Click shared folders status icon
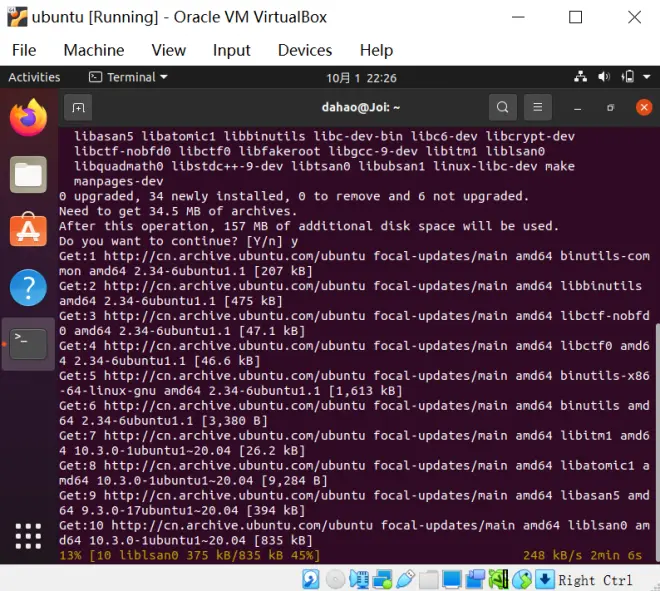Viewport: 660px width, 591px height. click(x=428, y=580)
